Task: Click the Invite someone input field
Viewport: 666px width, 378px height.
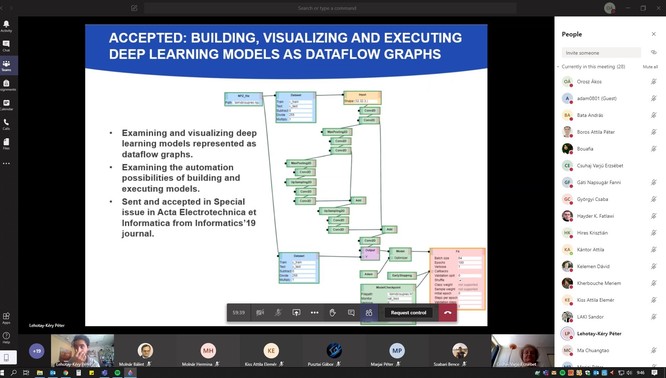Action: tap(601, 53)
